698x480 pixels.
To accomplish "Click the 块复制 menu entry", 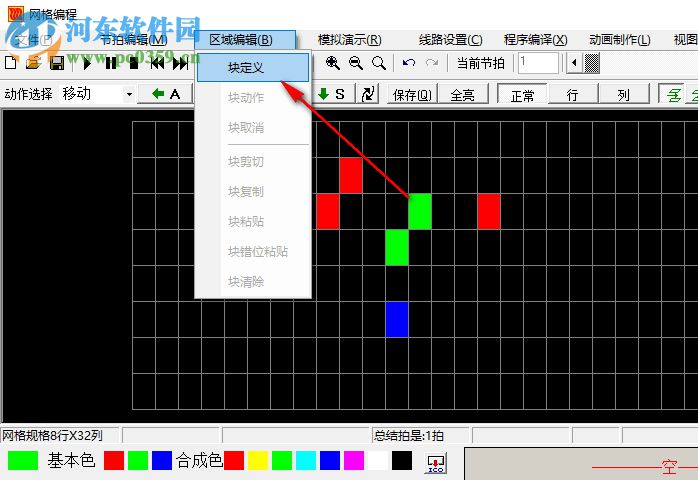I will pyautogui.click(x=253, y=191).
